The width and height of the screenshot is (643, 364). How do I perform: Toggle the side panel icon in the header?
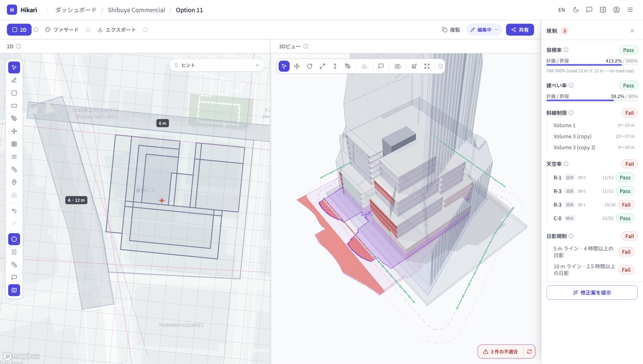603,10
